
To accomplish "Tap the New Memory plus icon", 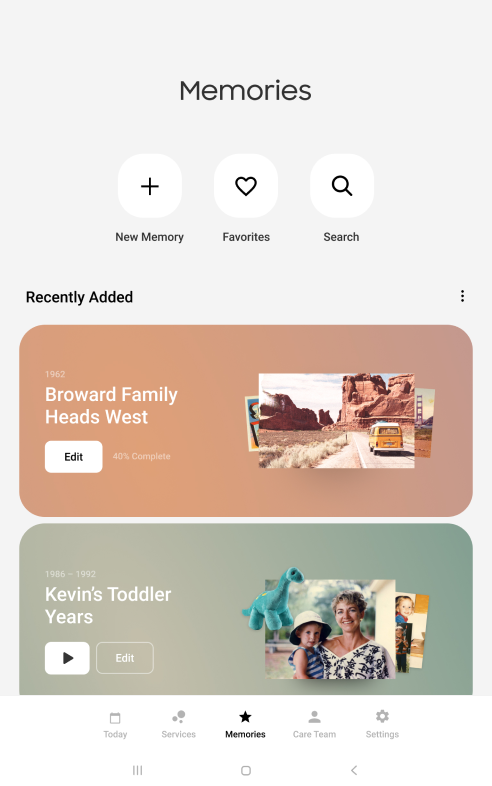I will point(149,186).
